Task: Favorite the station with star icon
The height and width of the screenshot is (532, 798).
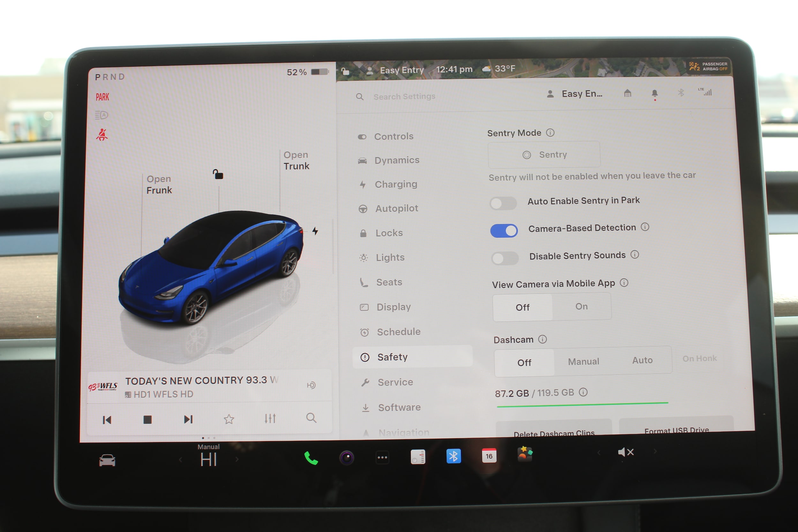Action: click(229, 419)
